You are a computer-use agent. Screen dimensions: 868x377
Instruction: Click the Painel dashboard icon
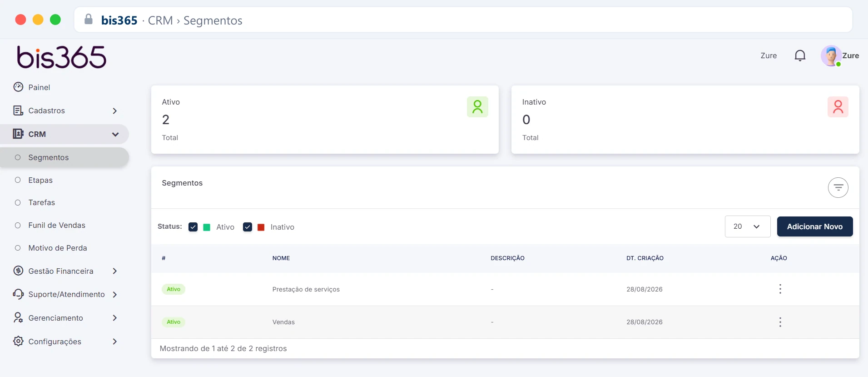(x=18, y=87)
